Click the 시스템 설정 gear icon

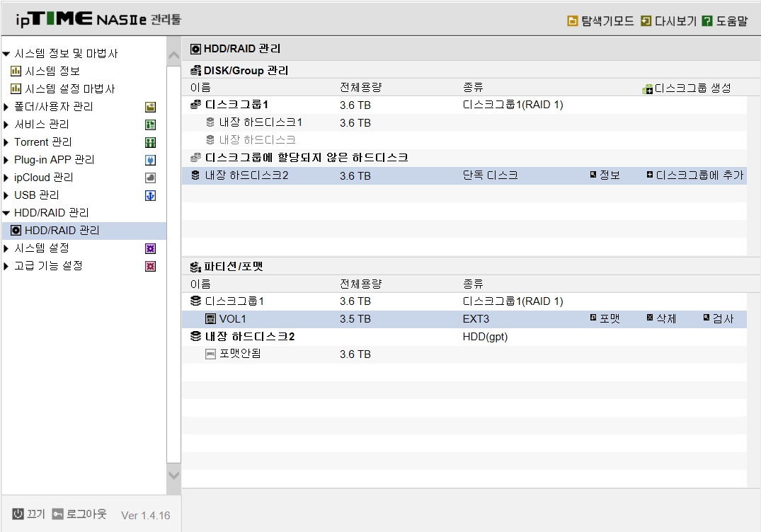tap(151, 249)
